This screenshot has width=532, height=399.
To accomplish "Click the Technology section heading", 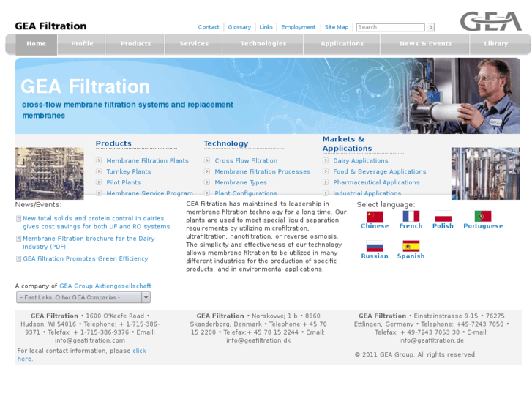I will [x=226, y=143].
